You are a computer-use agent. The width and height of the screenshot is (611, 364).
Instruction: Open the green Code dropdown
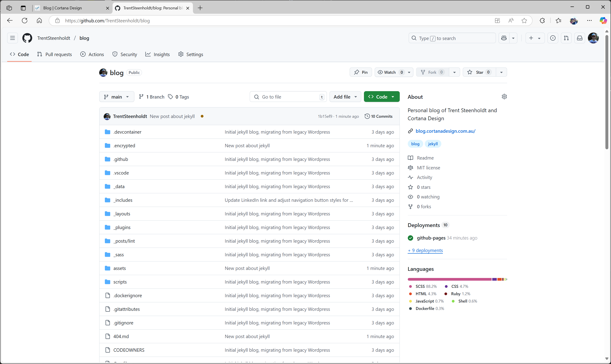[x=382, y=97]
